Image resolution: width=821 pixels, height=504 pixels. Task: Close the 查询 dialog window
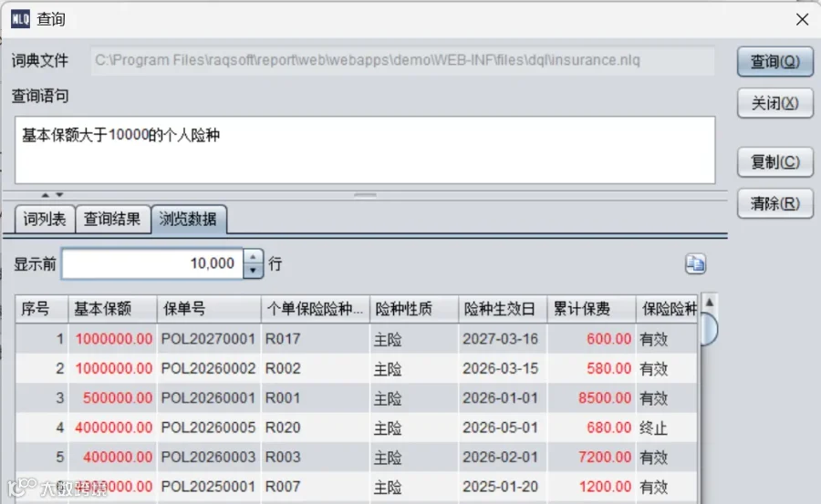(802, 19)
